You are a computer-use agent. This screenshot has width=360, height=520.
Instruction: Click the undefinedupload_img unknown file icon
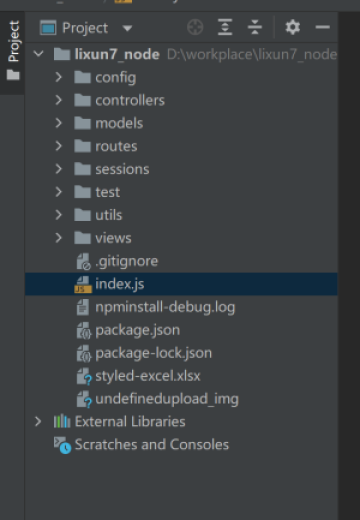pos(84,399)
